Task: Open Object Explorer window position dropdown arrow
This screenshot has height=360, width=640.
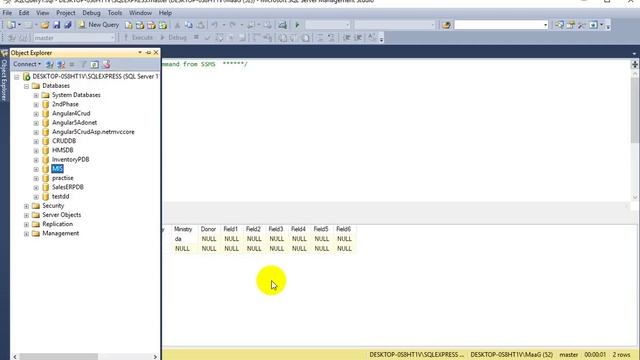Action: 140,53
